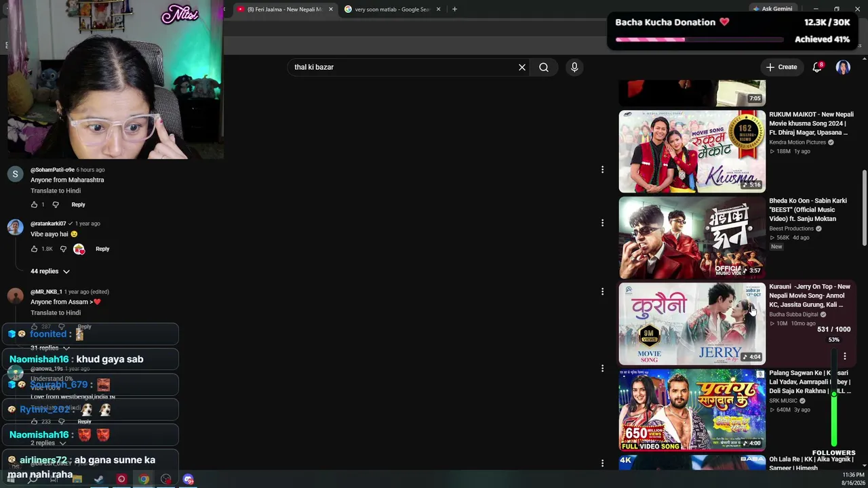Translate the Maharashtra comment to Hindi
This screenshot has height=488, width=868.
coord(56,190)
